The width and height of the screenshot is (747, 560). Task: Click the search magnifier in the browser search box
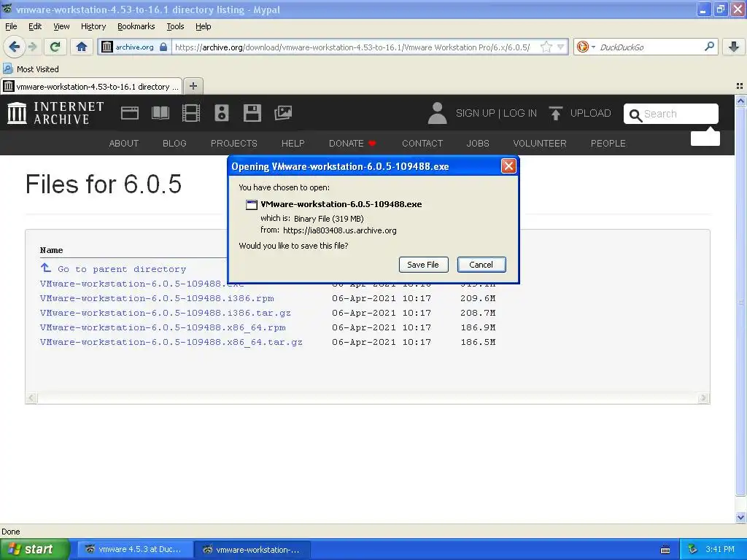click(709, 47)
